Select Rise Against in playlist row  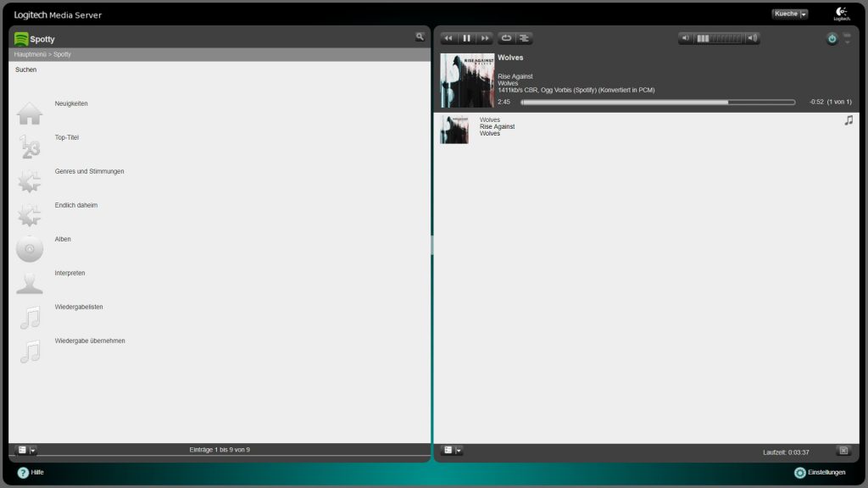pyautogui.click(x=497, y=127)
